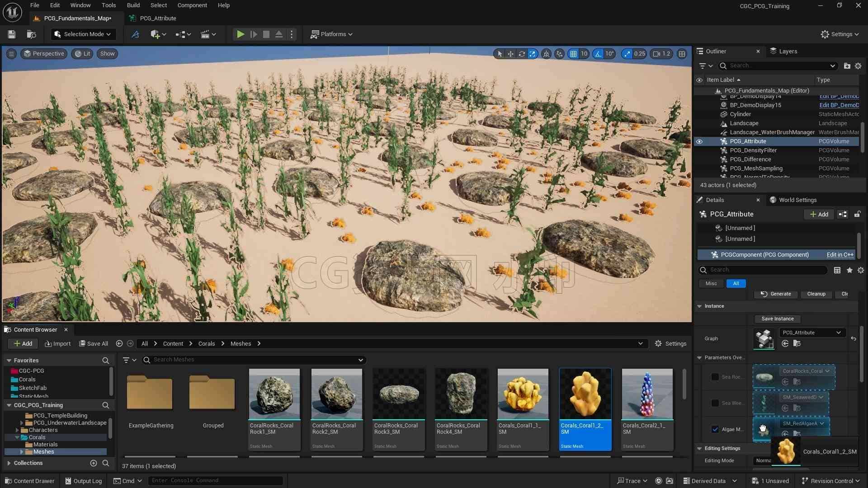Viewport: 868px width, 488px height.
Task: Open the File menu
Action: tap(34, 5)
